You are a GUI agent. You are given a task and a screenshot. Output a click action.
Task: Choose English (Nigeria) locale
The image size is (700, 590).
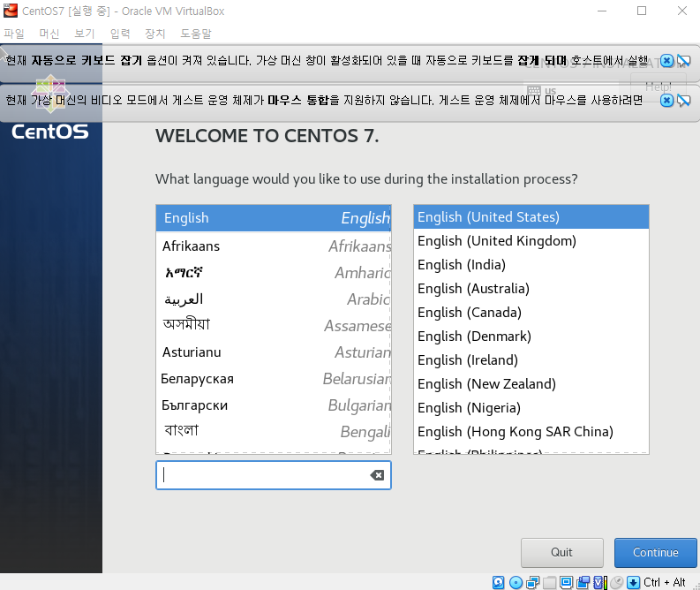[x=531, y=408]
